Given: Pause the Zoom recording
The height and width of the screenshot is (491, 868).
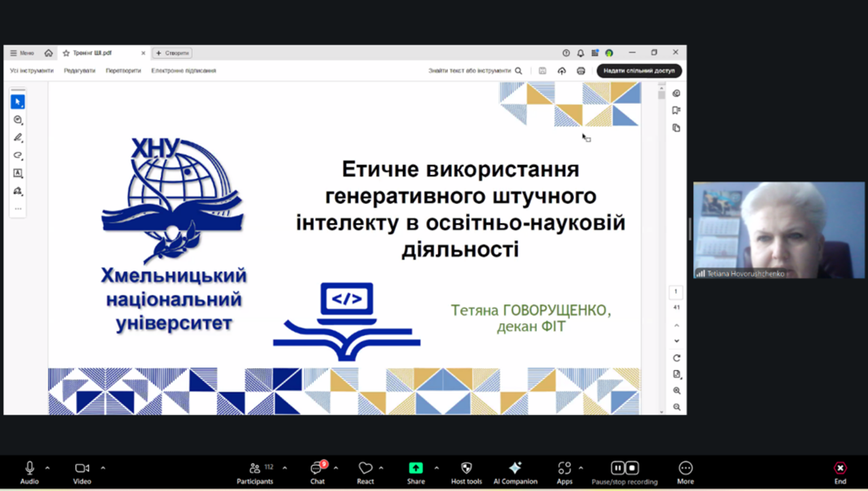Looking at the screenshot, I should (617, 468).
